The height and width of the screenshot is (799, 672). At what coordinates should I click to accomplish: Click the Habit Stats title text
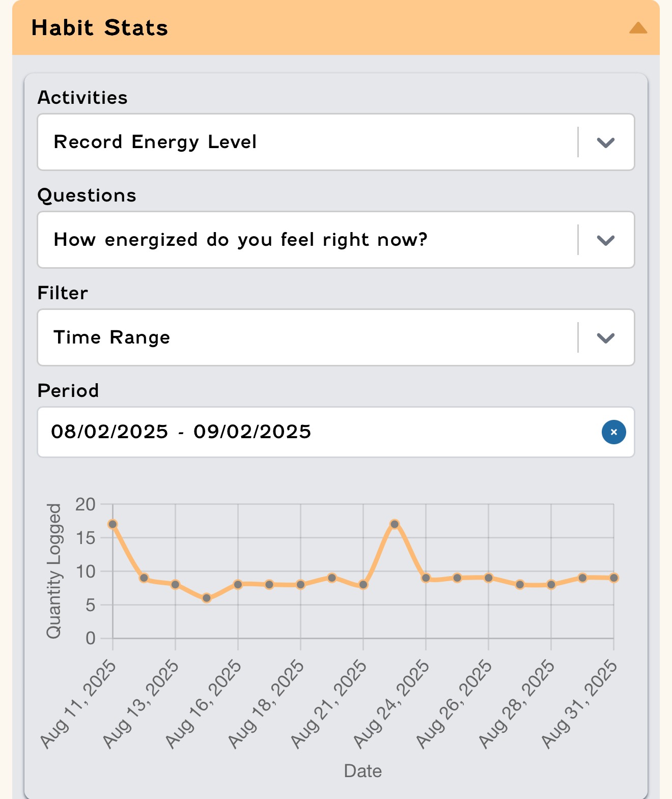(x=99, y=28)
